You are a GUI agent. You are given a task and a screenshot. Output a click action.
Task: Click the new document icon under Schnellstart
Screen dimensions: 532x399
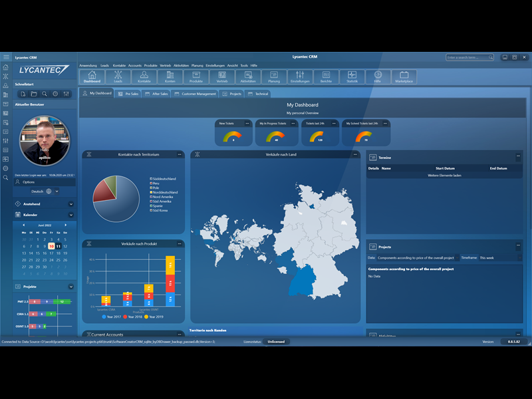coord(23,94)
